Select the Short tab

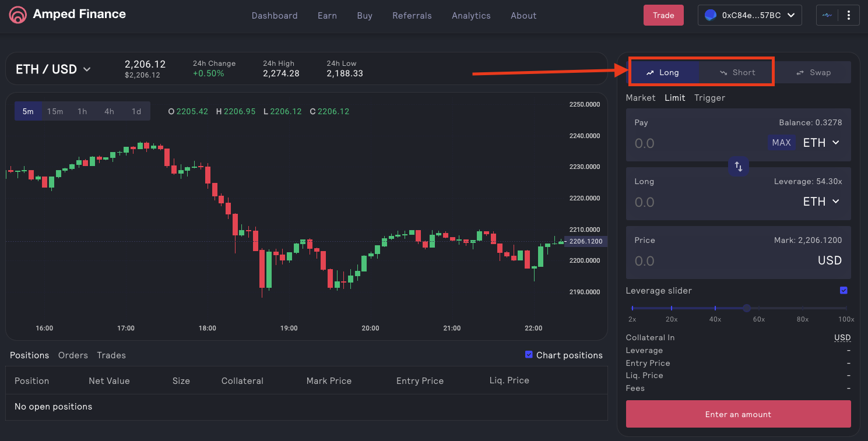(737, 73)
